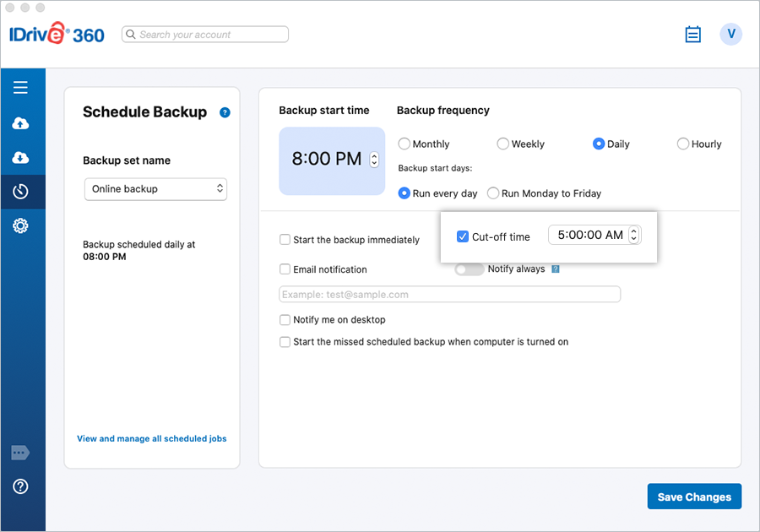
Task: Click the Schedule Backup help info icon
Action: [x=225, y=112]
